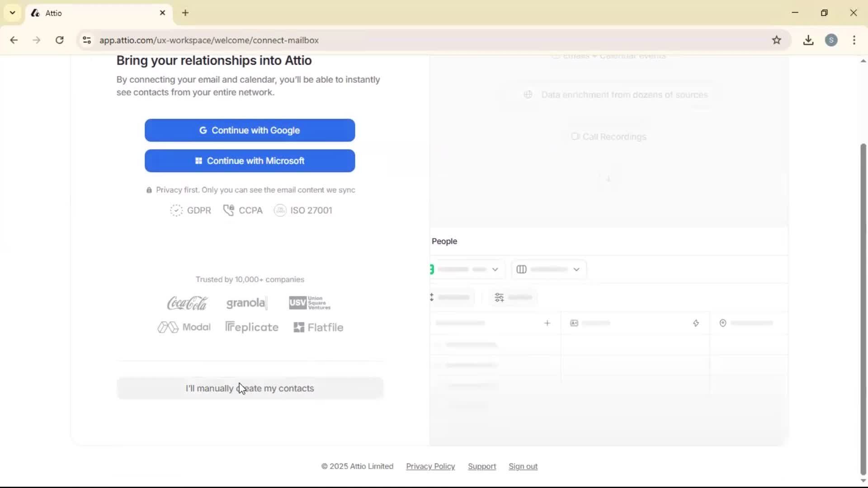Bookmark the page with the star icon
Viewport: 868px width, 488px height.
[x=777, y=40]
